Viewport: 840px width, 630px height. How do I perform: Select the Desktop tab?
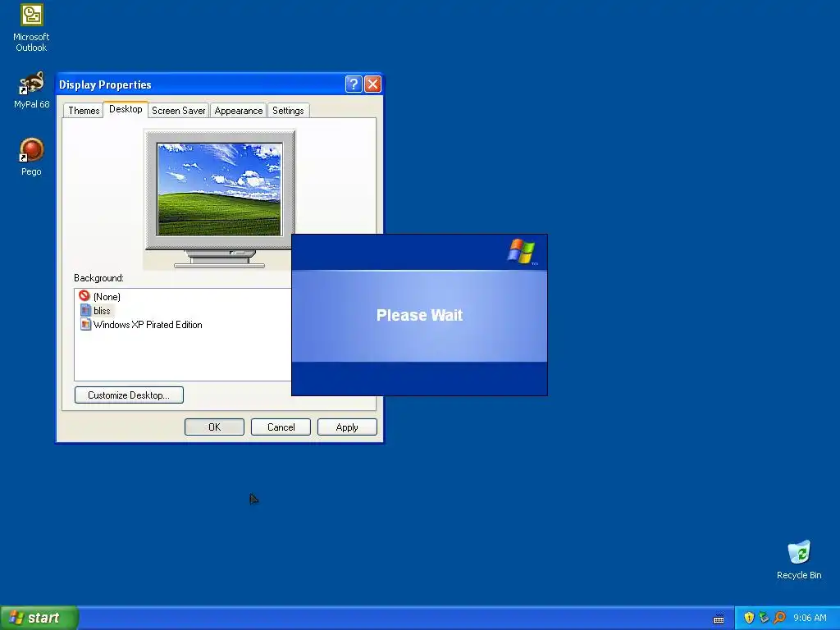click(x=126, y=109)
